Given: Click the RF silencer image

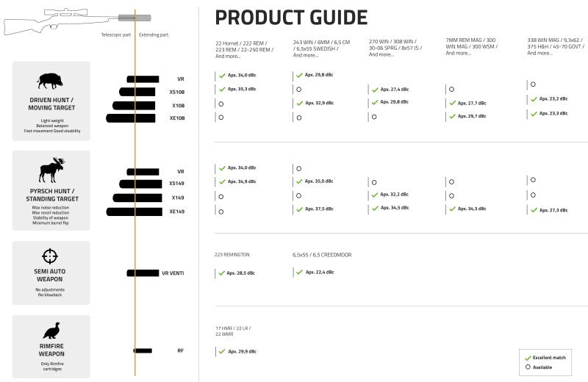Looking at the screenshot, I should (x=142, y=350).
